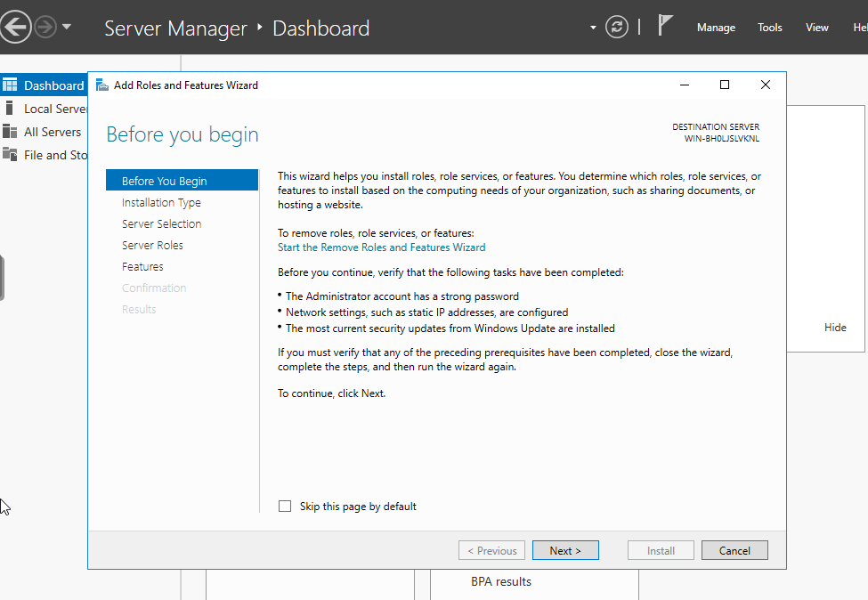Open the View menu
Image resolution: width=868 pixels, height=600 pixels.
(817, 27)
